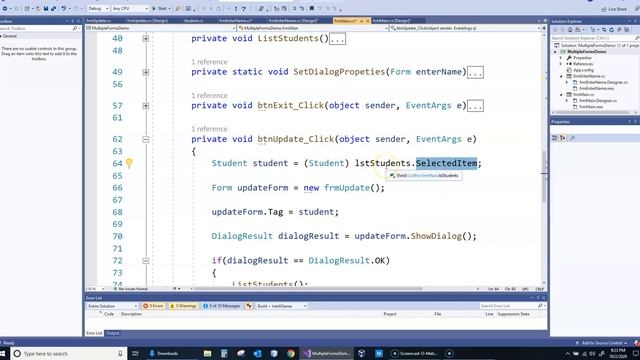Click the "1 reference" link above SetDialogPropeties
Image resolution: width=640 pixels, height=360 pixels.
tap(209, 62)
